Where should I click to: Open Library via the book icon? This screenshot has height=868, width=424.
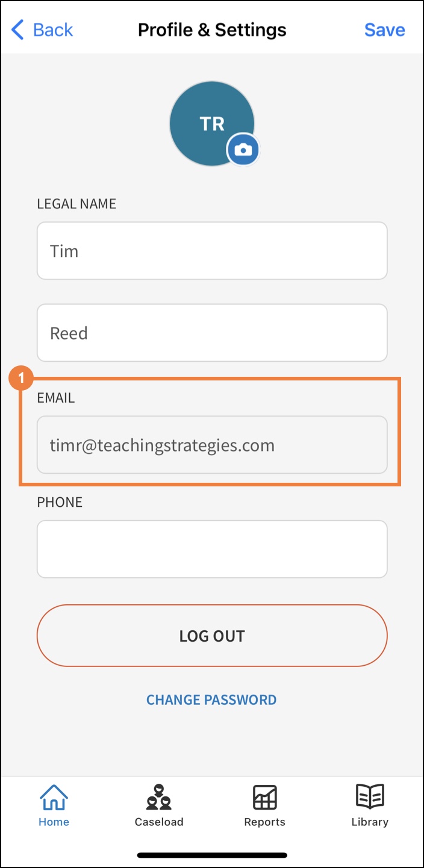370,798
